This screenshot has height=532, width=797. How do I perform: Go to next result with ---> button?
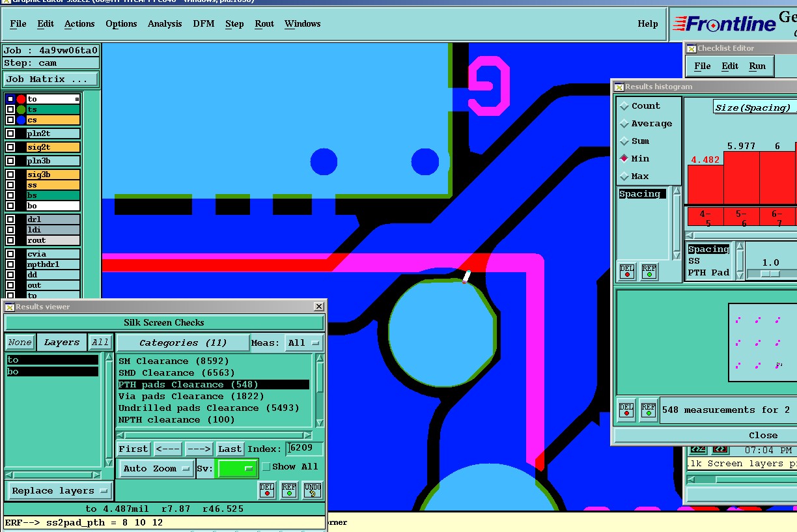coord(199,449)
